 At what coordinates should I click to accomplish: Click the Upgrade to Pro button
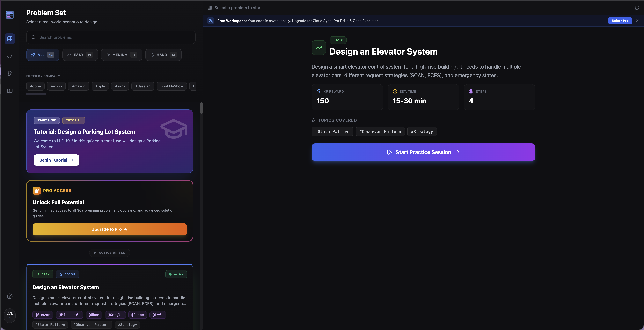110,229
